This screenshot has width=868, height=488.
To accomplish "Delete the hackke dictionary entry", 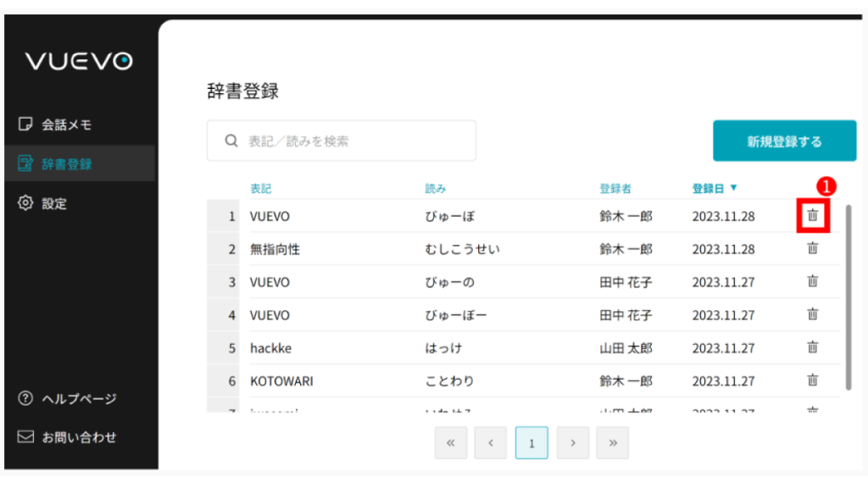I will tap(812, 347).
